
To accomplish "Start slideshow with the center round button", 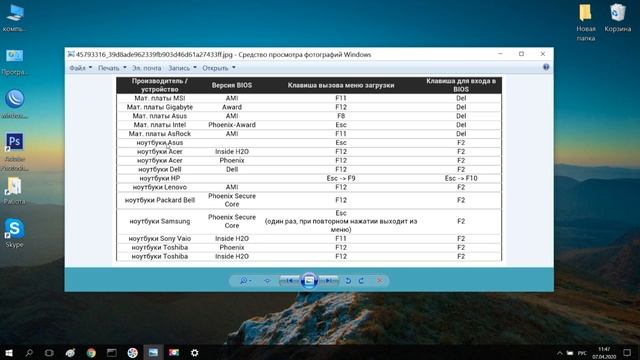I will [309, 281].
